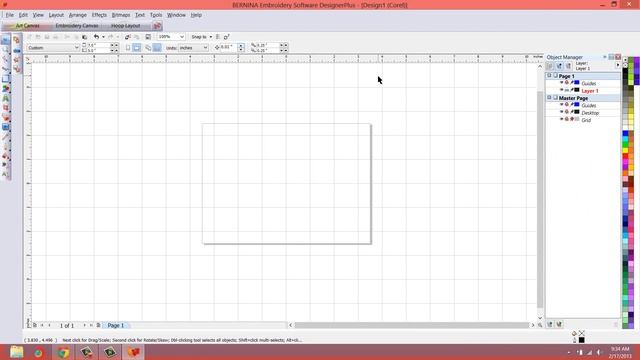Screen dimensions: 640x360
Task: Click the Export toolbar icon
Action: (137, 37)
